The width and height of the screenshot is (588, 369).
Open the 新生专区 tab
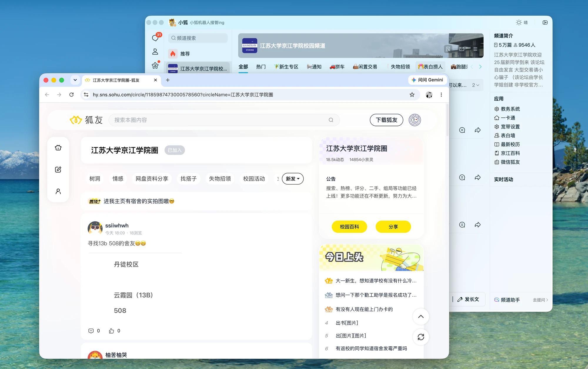[286, 67]
